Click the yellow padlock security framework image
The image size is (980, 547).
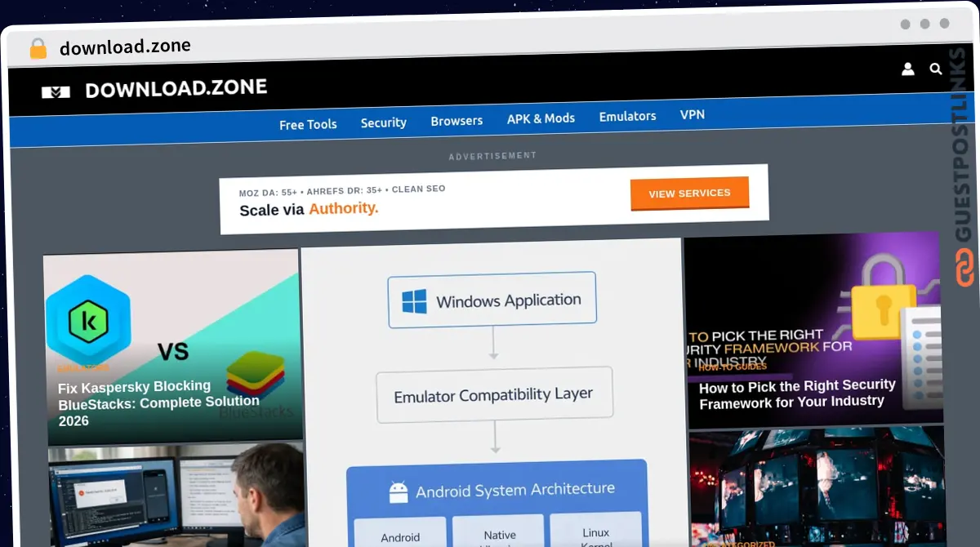click(813, 330)
